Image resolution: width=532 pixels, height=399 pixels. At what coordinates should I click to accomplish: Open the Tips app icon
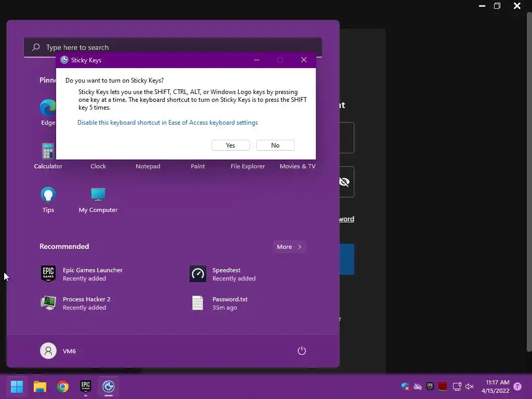[48, 195]
